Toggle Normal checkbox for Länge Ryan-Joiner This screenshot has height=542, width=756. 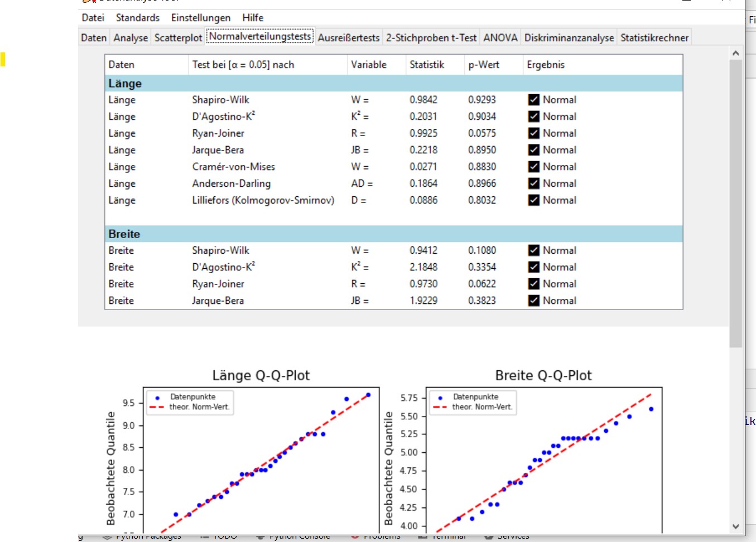pyautogui.click(x=534, y=133)
